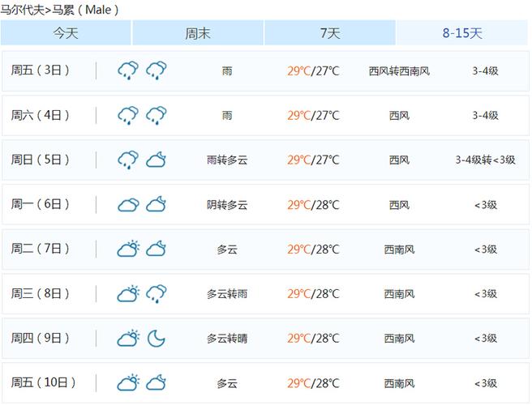Click 29℃/28℃ temperature for 周三(8日)
The image size is (532, 405).
(x=313, y=294)
